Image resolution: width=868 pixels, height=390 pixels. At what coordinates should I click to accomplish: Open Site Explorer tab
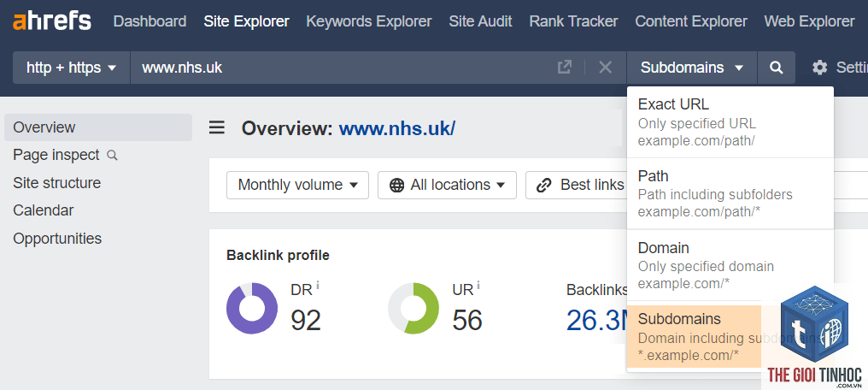[246, 21]
